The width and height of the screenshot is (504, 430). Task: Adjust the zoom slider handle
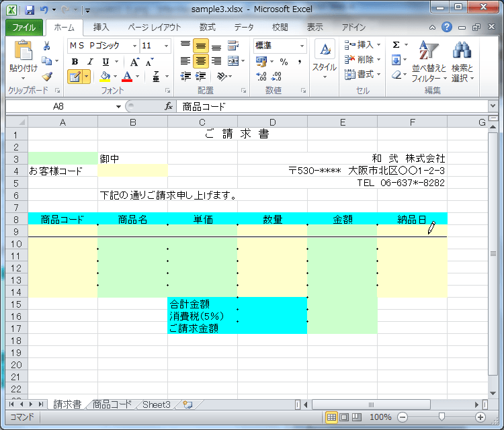(x=442, y=417)
